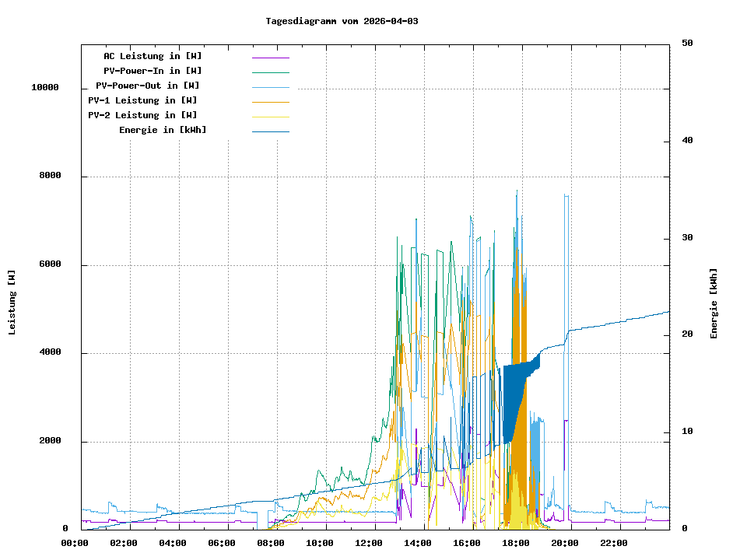Click the 06:00 tick on the time axis
This screenshot has height=560, width=747.
[x=222, y=543]
